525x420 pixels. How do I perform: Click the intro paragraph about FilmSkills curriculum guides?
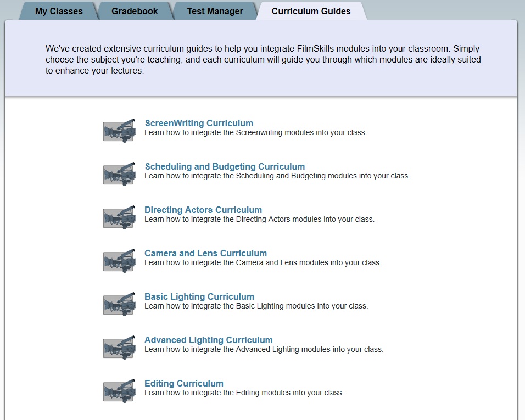(x=263, y=60)
